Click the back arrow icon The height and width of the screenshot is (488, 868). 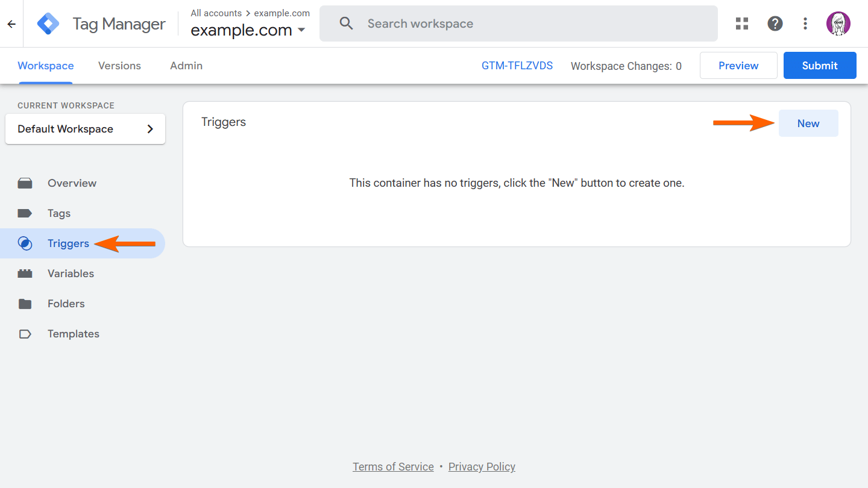[11, 24]
